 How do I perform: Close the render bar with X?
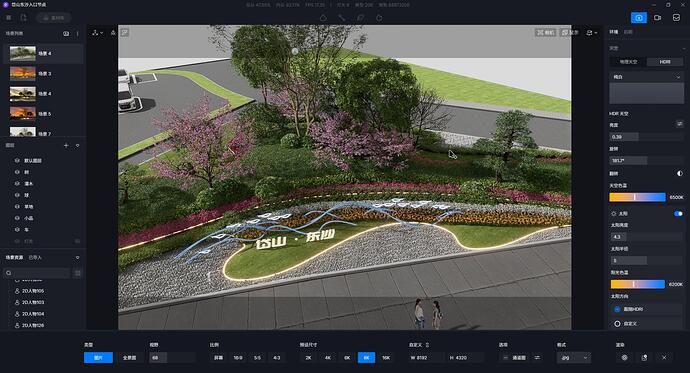(x=664, y=358)
